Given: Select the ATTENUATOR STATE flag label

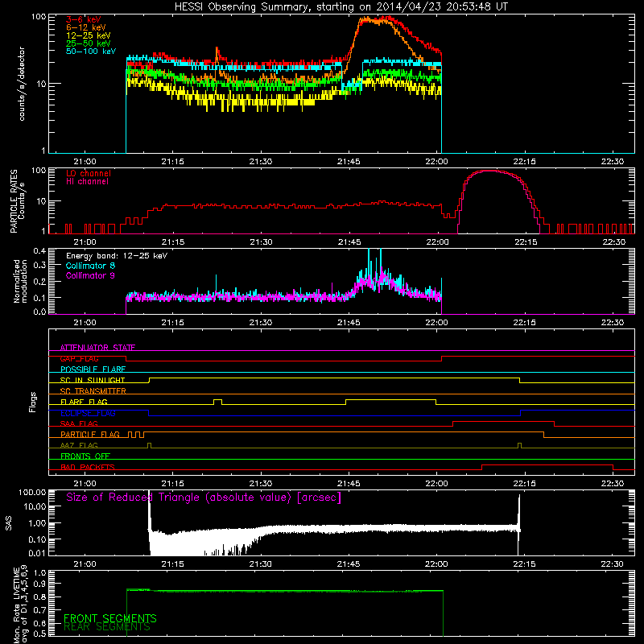Looking at the screenshot, I should coord(97,348).
